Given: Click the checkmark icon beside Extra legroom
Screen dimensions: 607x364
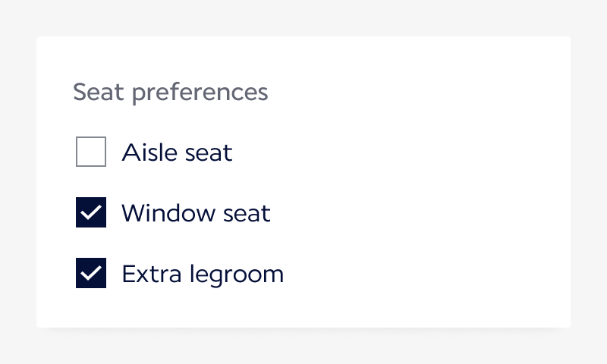Looking at the screenshot, I should (x=91, y=273).
